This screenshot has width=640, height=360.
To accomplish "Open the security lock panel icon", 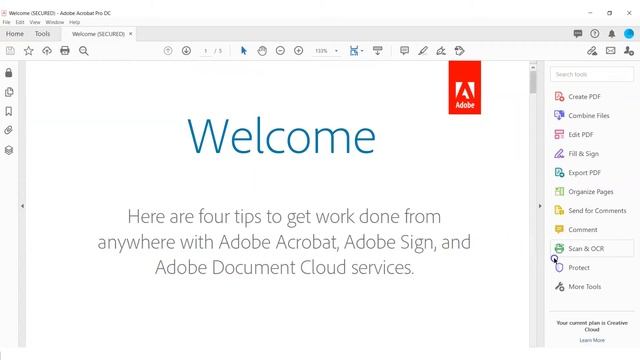I will click(9, 73).
